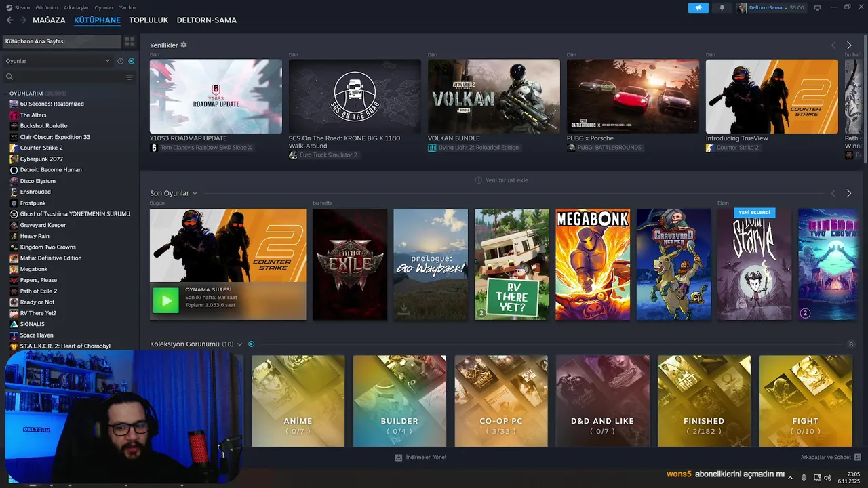Open the Deltorn-Sama account dropdown

coord(770,7)
